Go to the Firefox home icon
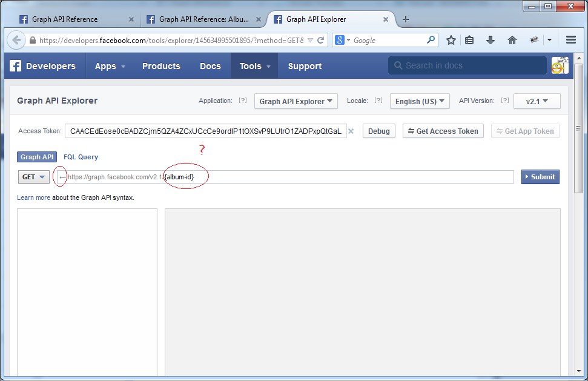The width and height of the screenshot is (588, 381). (512, 40)
